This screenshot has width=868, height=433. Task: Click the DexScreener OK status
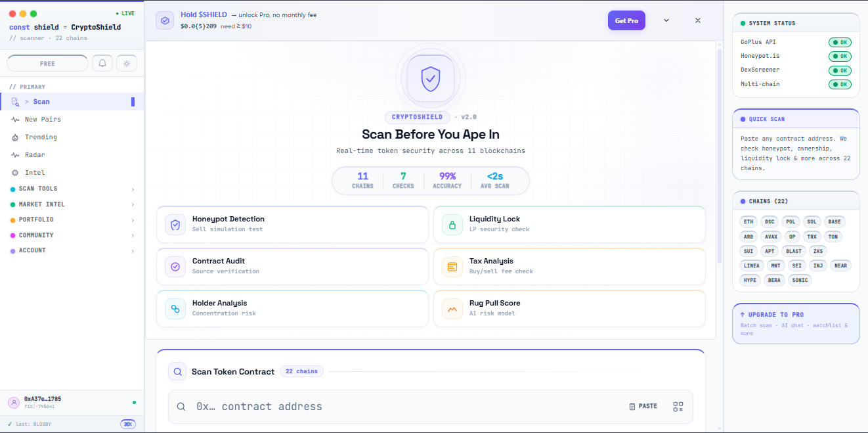tap(840, 70)
